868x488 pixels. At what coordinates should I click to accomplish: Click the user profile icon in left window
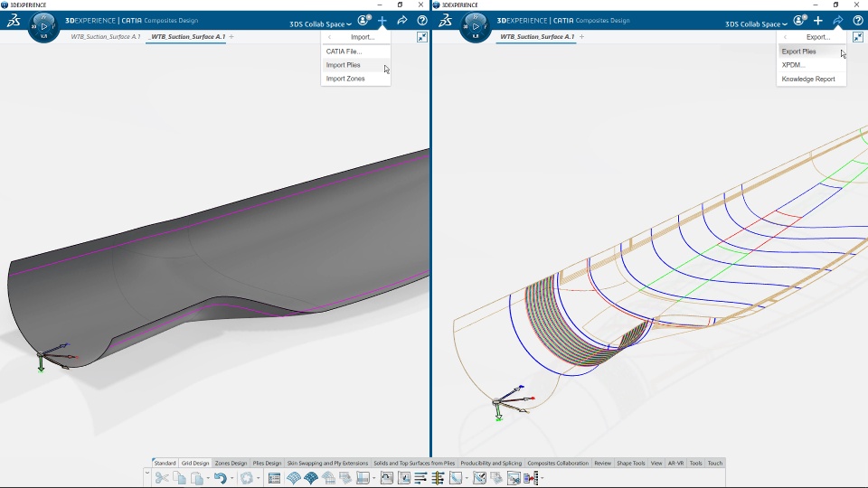coord(363,21)
